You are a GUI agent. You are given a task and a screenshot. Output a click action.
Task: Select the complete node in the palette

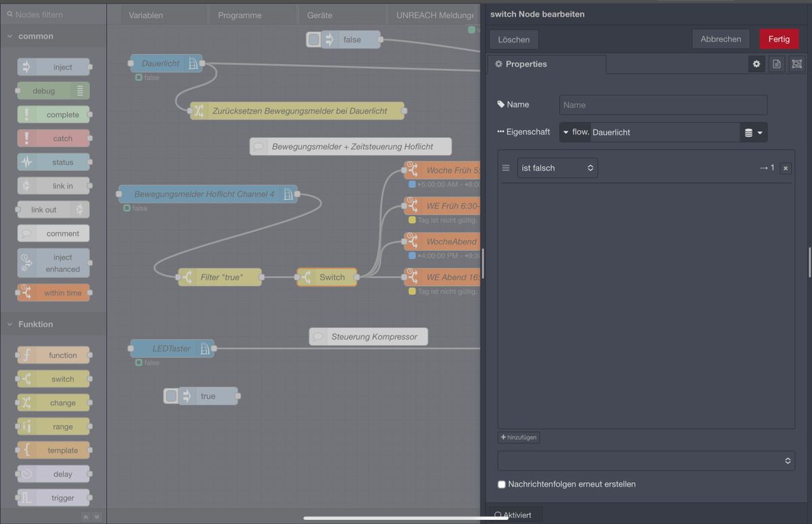[53, 114]
